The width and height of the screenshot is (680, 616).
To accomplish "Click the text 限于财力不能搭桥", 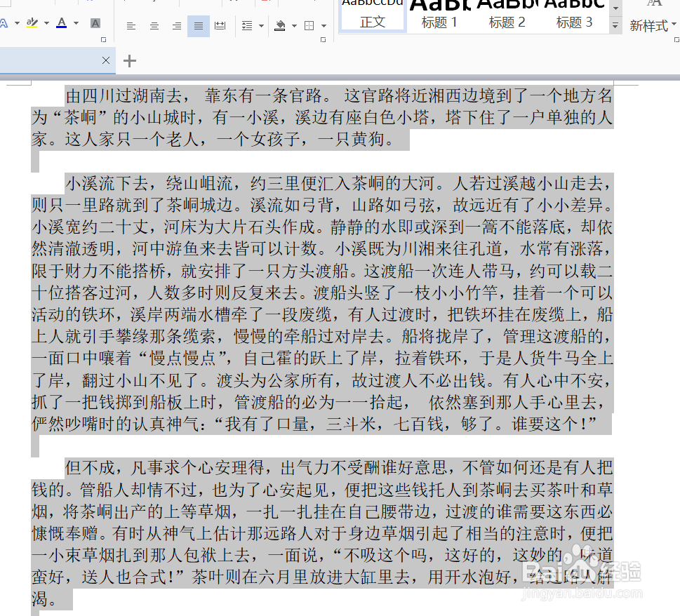I will (x=98, y=271).
